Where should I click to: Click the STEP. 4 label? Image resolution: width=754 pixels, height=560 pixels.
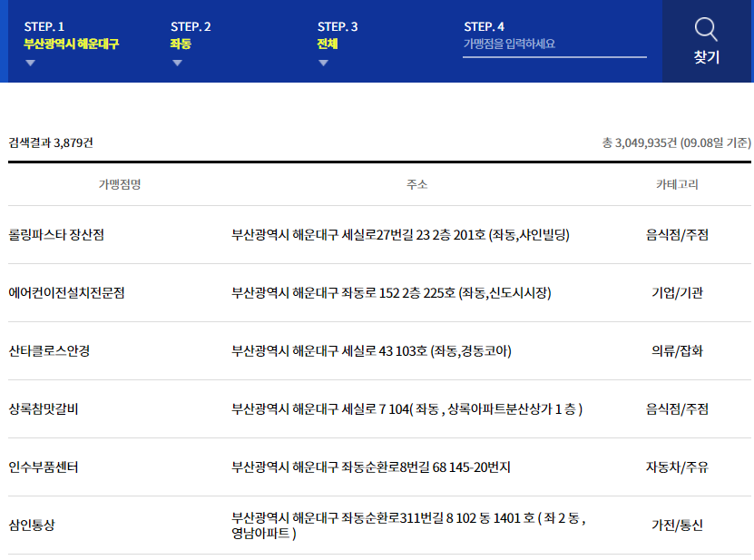click(485, 26)
